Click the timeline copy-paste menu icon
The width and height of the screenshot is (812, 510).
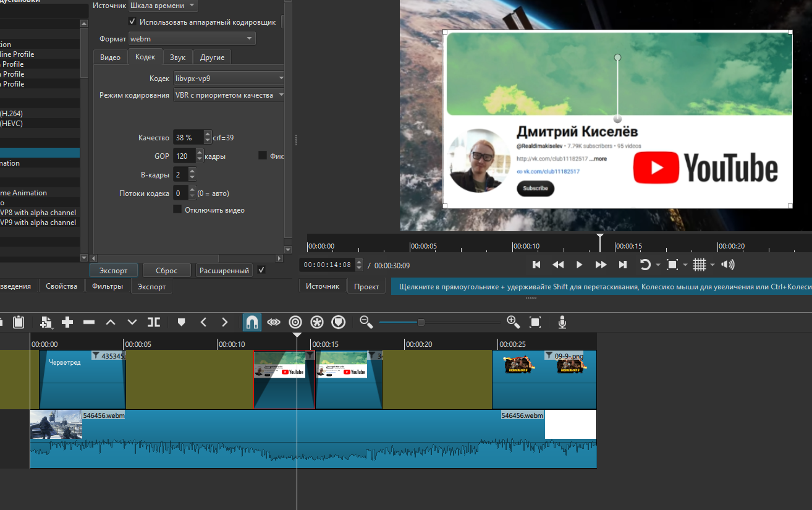(46, 322)
